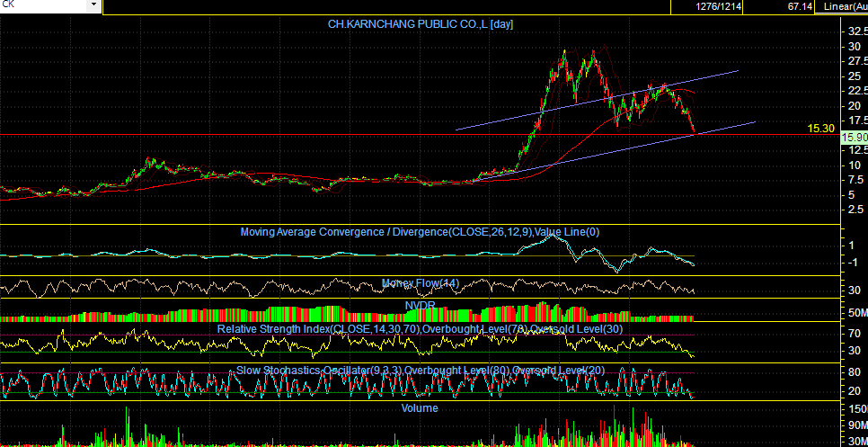Click the 2.5 price axis label

tap(857, 210)
